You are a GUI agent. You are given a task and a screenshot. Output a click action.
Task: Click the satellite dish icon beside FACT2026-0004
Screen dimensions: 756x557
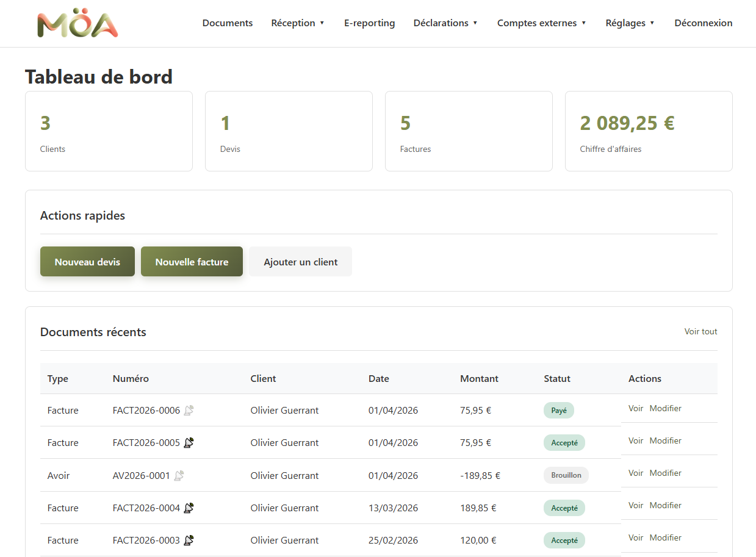189,508
